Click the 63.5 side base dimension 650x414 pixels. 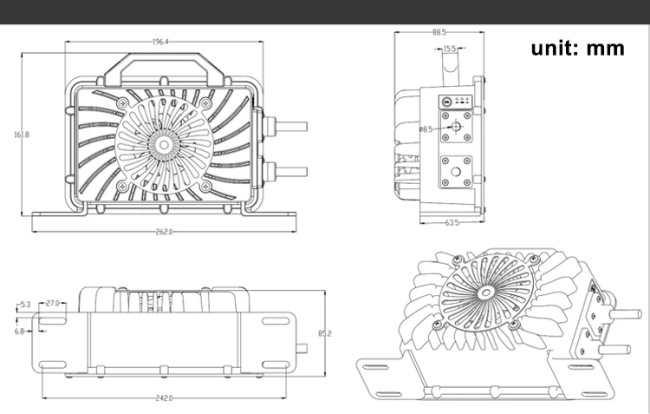point(451,223)
